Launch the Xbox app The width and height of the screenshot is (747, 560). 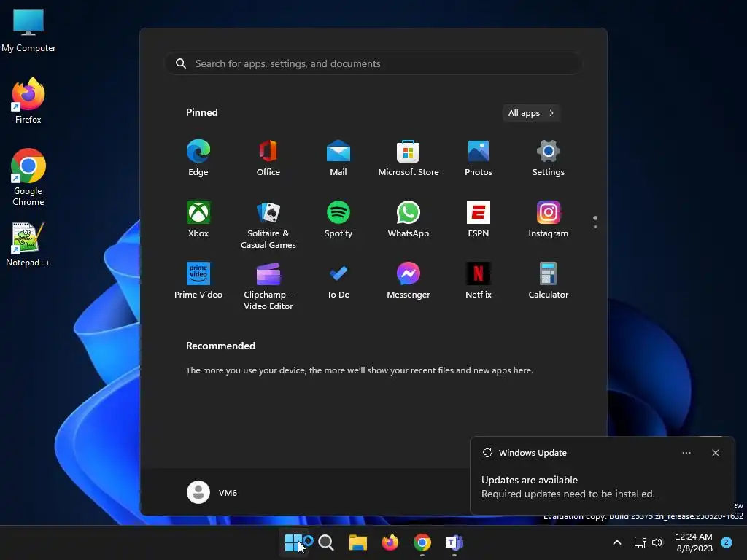tap(198, 219)
